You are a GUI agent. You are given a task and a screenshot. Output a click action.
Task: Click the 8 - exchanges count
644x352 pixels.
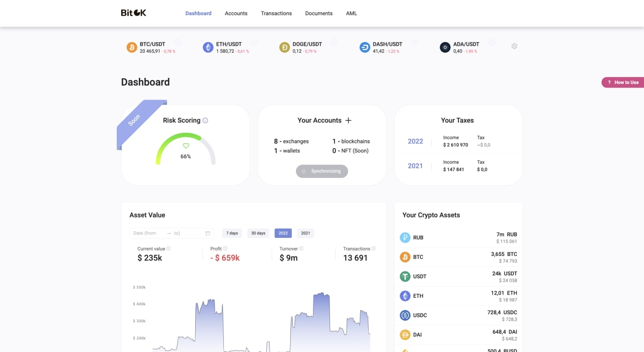point(291,141)
